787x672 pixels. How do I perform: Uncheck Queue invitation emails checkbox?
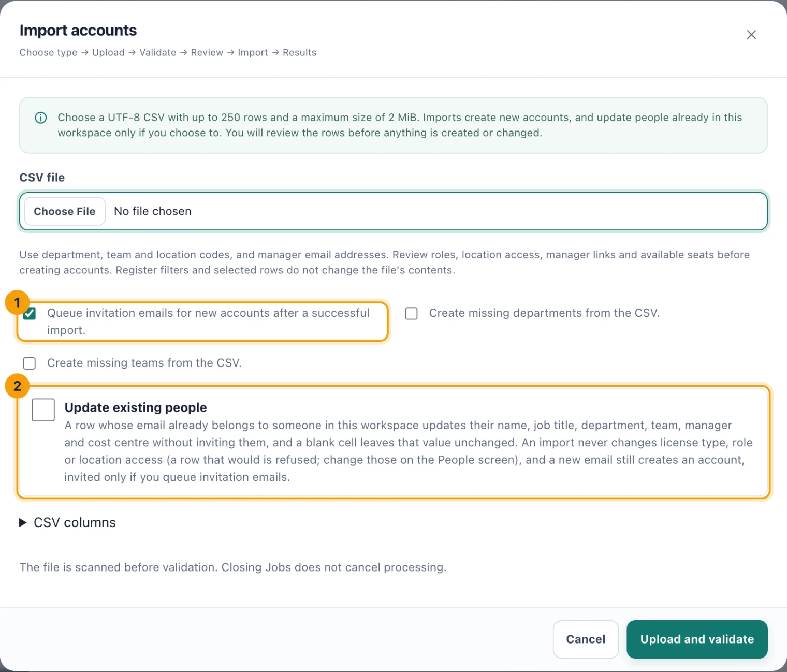pyautogui.click(x=30, y=314)
